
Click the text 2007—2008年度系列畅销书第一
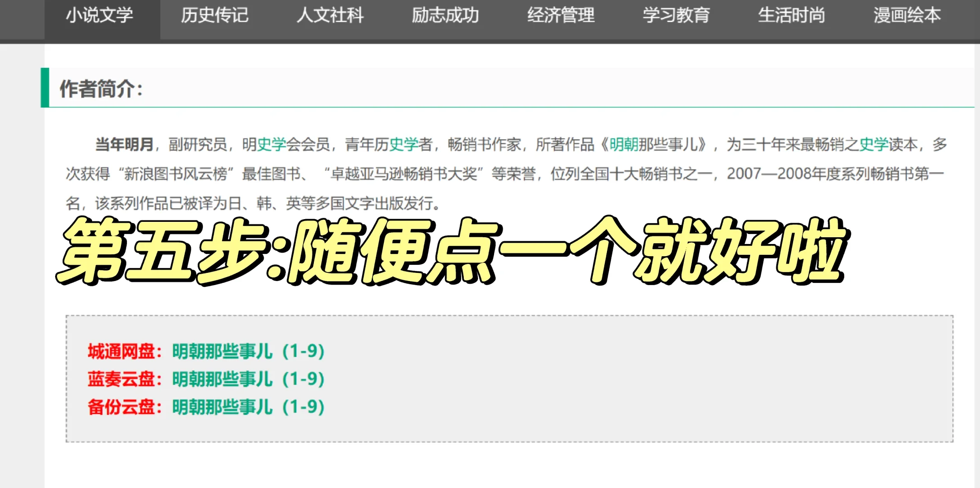pos(835,174)
